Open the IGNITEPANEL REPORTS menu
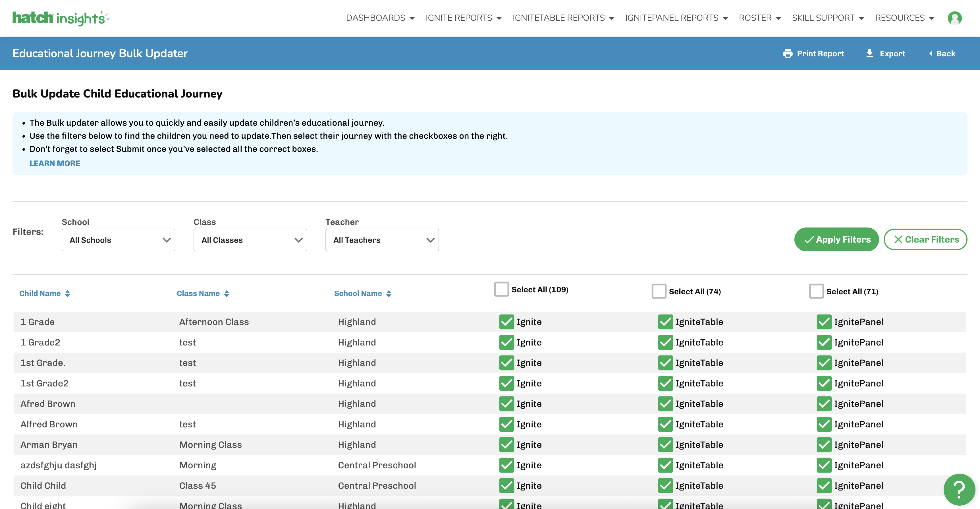The image size is (980, 509). 676,18
